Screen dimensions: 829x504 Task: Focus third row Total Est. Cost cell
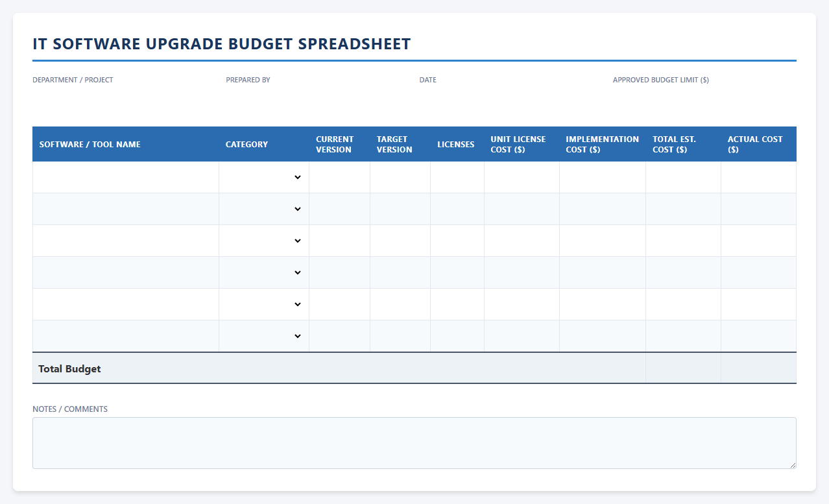click(x=683, y=241)
